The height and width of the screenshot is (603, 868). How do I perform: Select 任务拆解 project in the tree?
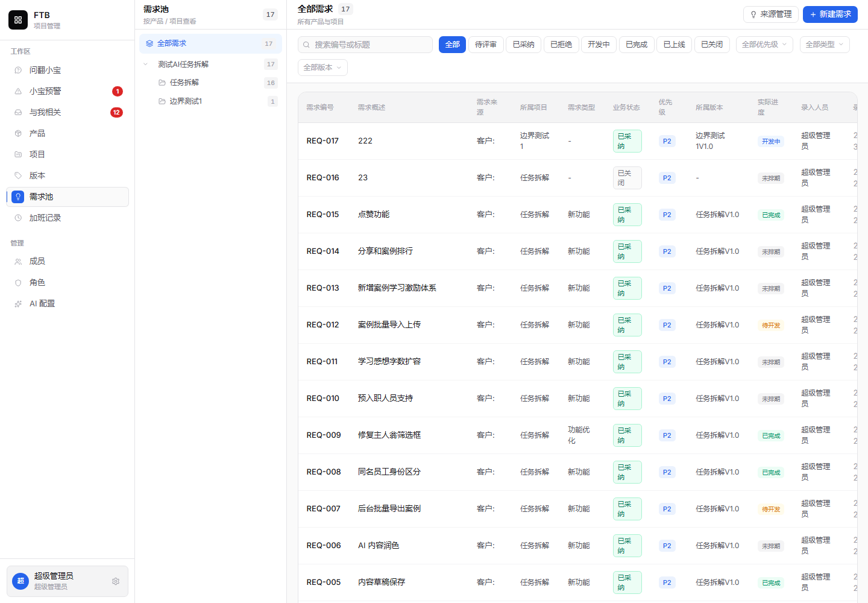coord(210,83)
